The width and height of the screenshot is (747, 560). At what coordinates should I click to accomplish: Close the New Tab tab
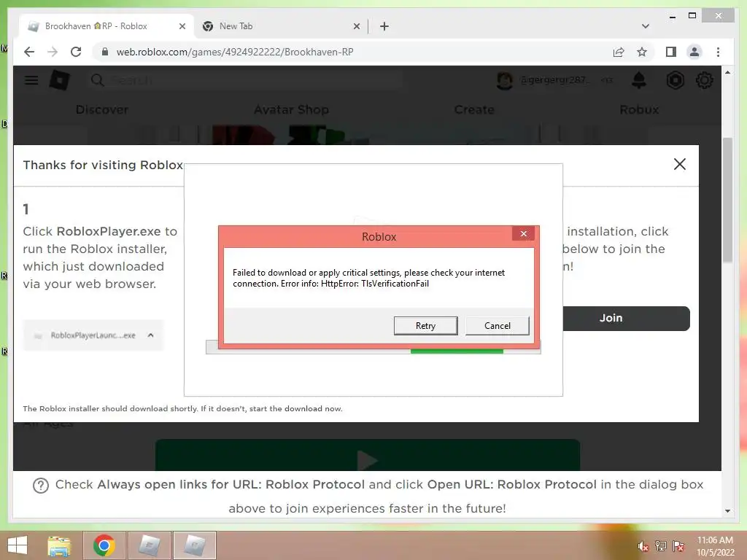point(356,26)
